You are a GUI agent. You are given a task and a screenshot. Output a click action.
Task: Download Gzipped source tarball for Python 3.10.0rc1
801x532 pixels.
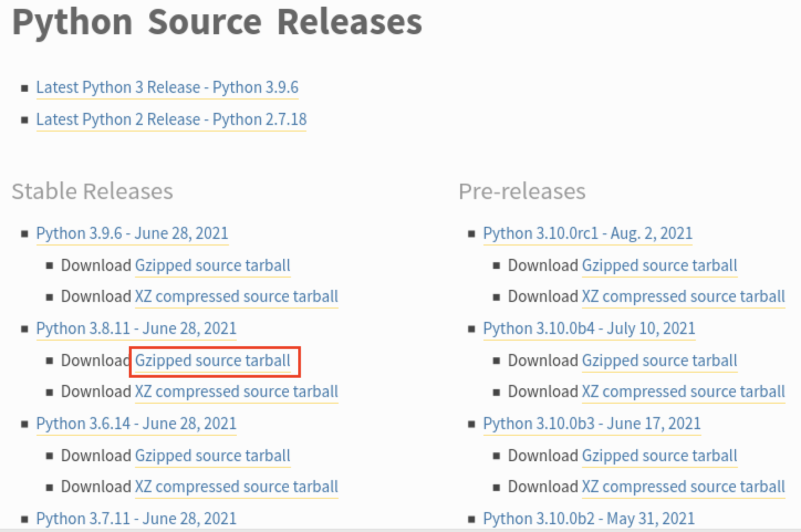coord(659,265)
